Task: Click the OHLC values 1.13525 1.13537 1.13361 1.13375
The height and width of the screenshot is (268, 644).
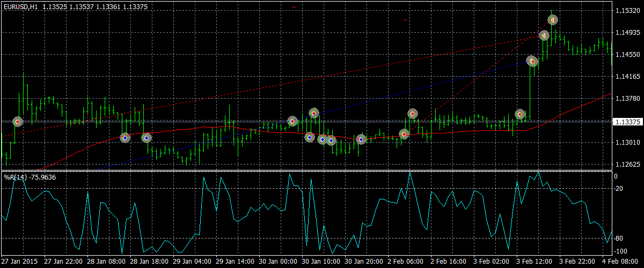Action: 95,7
